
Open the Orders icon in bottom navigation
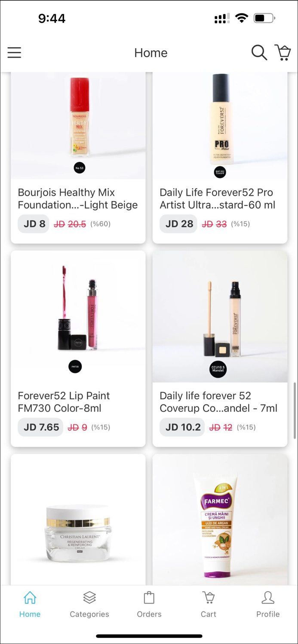[x=149, y=603]
